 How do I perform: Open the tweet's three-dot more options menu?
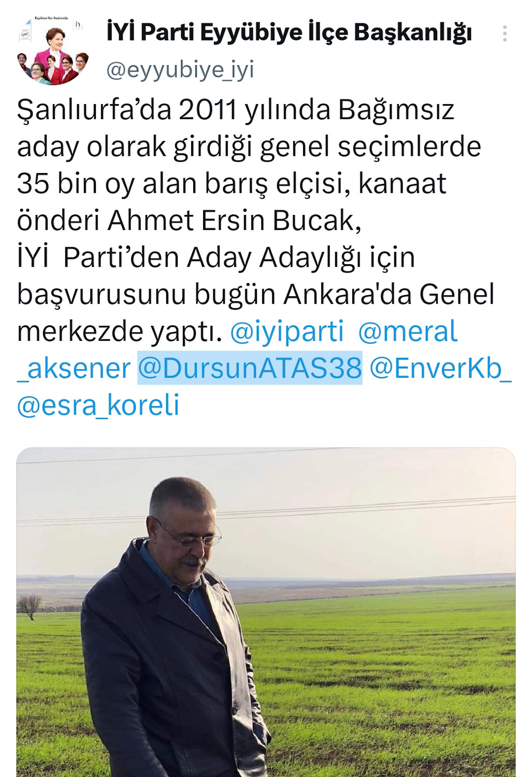[505, 34]
